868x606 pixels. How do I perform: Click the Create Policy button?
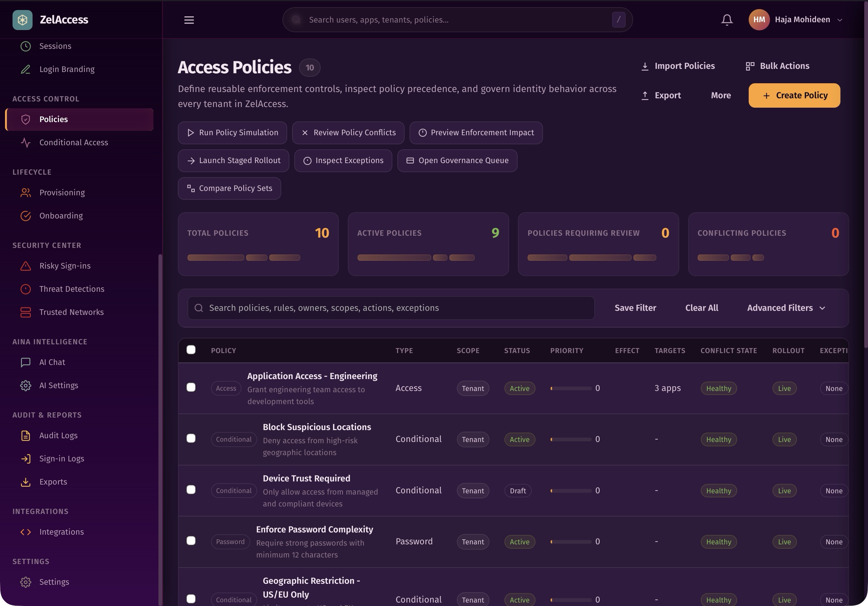pos(794,95)
